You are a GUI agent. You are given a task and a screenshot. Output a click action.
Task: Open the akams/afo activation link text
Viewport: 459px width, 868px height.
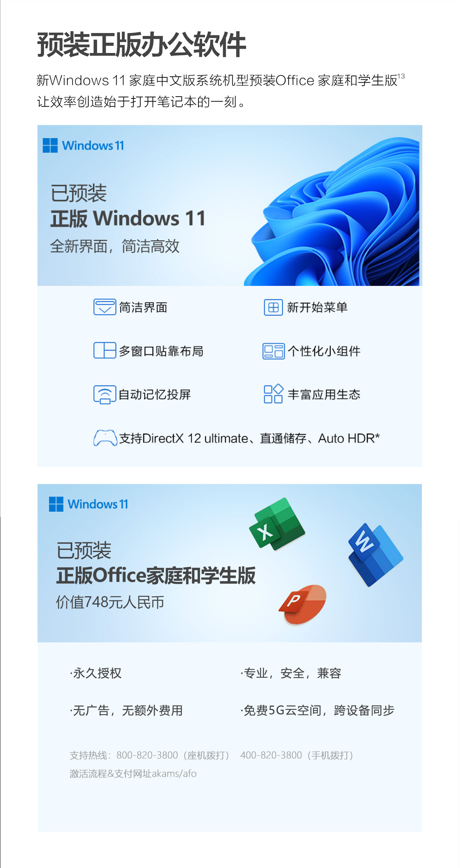[x=174, y=773]
